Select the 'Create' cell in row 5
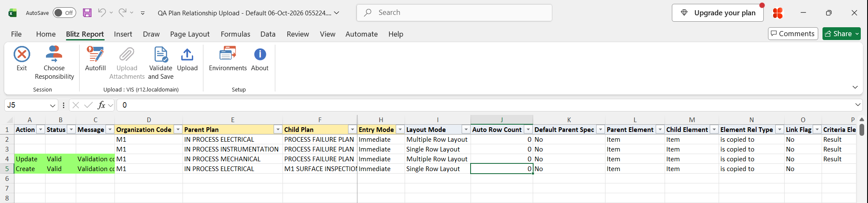 tap(30, 169)
